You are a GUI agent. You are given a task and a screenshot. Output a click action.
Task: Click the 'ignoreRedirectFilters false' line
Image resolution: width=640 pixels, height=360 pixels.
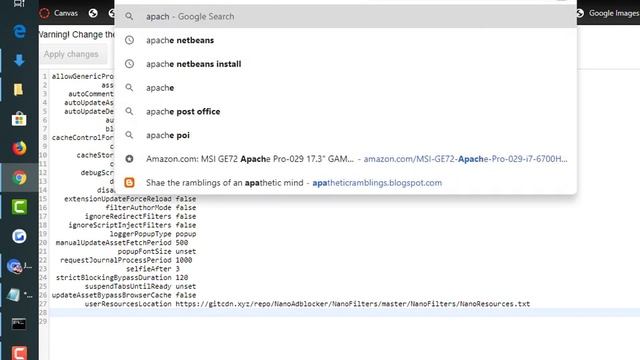pos(140,216)
